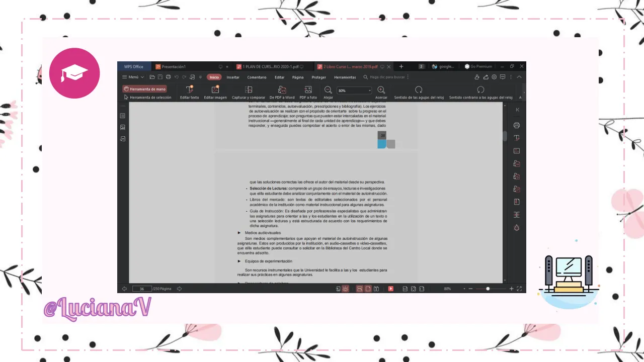Click the zoom slider handle in status bar
Viewport: 644px width, 362px height.
point(488,289)
